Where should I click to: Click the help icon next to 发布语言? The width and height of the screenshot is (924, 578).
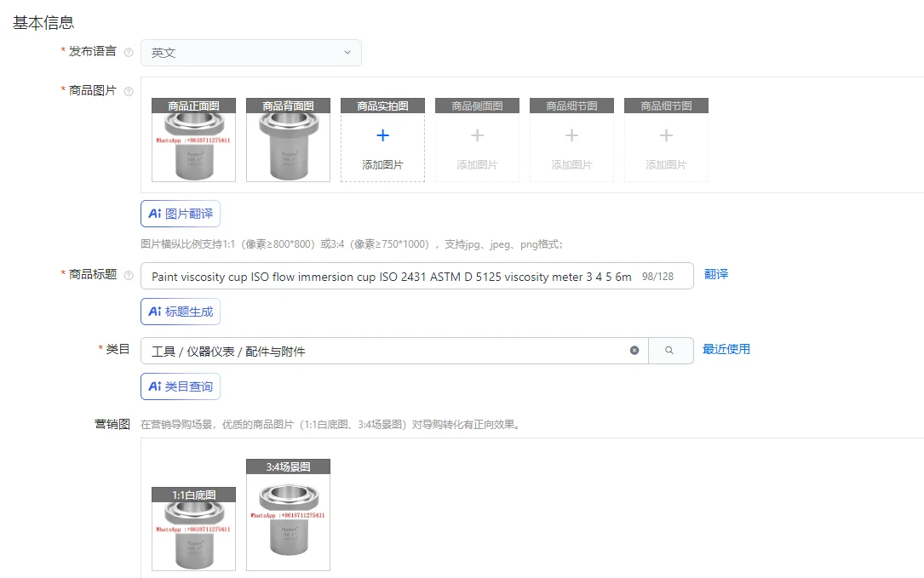coord(129,53)
